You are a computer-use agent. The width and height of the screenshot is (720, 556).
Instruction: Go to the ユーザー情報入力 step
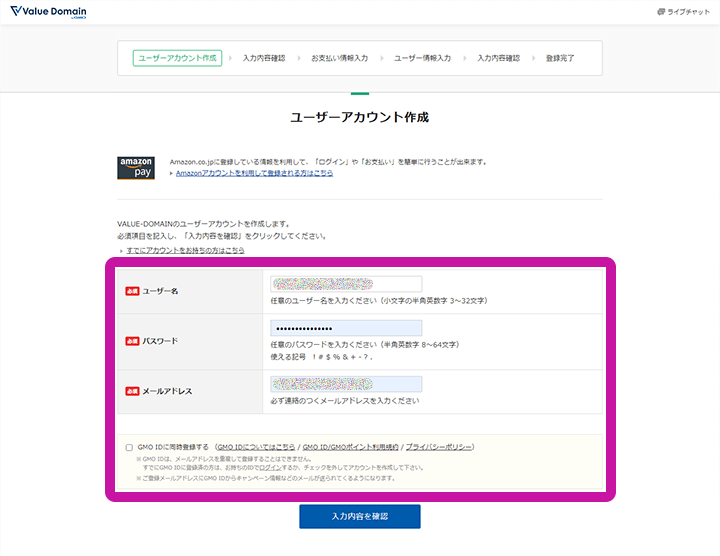click(x=422, y=58)
